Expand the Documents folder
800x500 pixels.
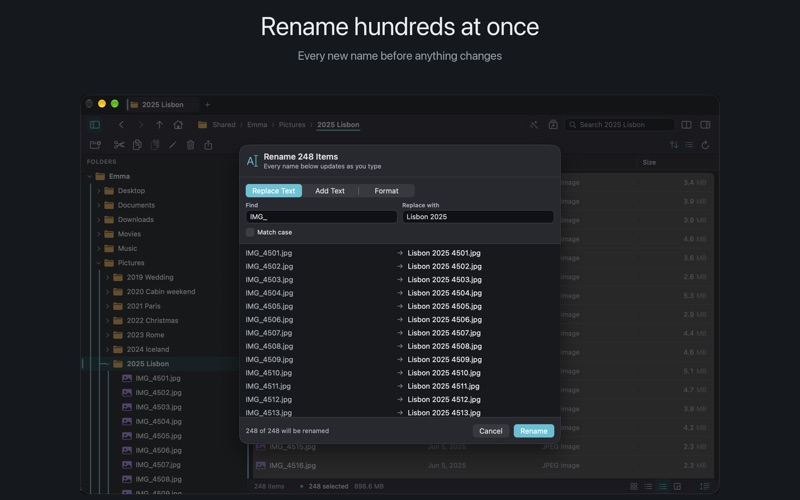point(98,205)
